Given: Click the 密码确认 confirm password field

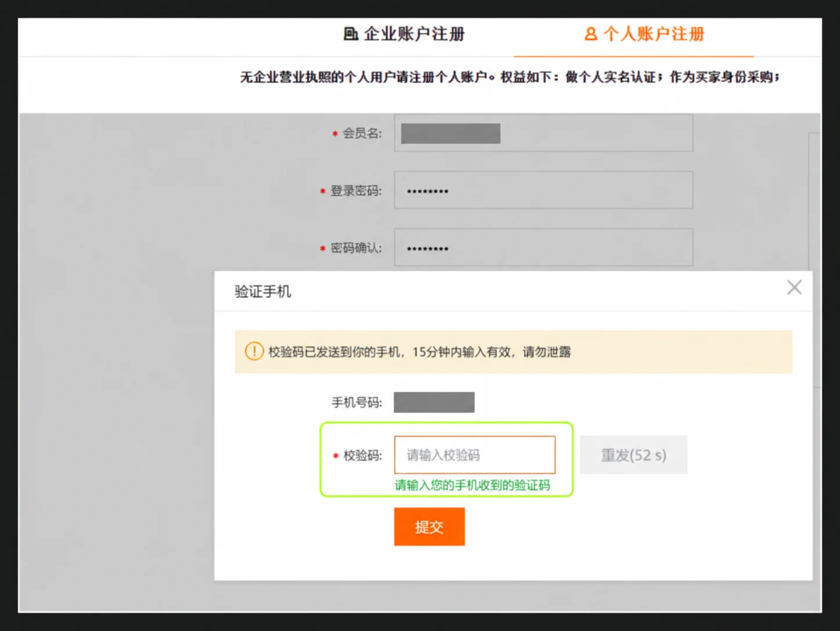Looking at the screenshot, I should tap(544, 248).
